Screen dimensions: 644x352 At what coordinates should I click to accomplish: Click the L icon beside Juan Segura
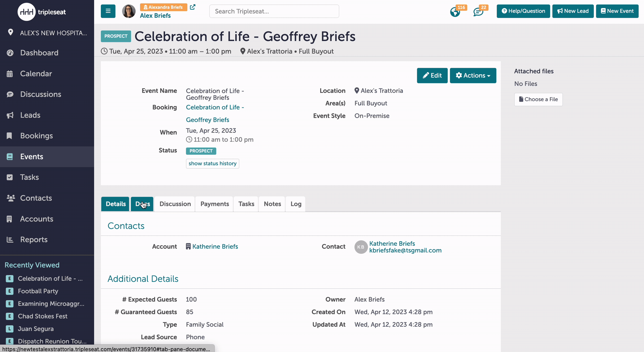10,329
